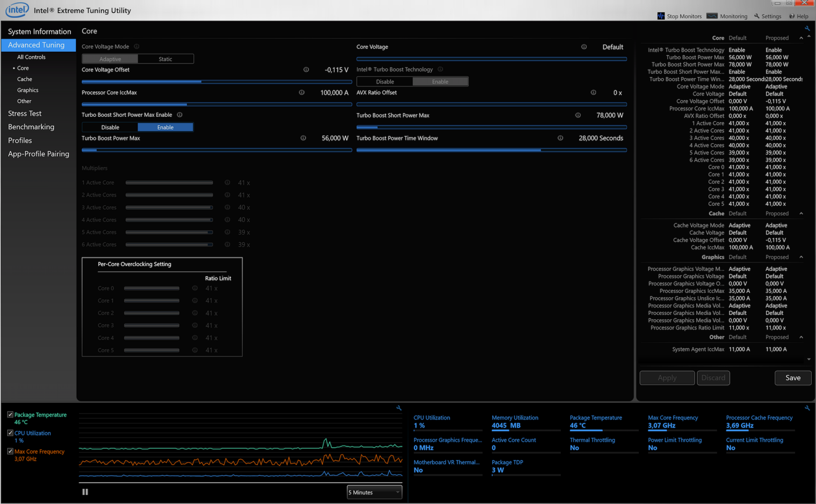
Task: Open the Stress Test section
Action: coord(25,113)
